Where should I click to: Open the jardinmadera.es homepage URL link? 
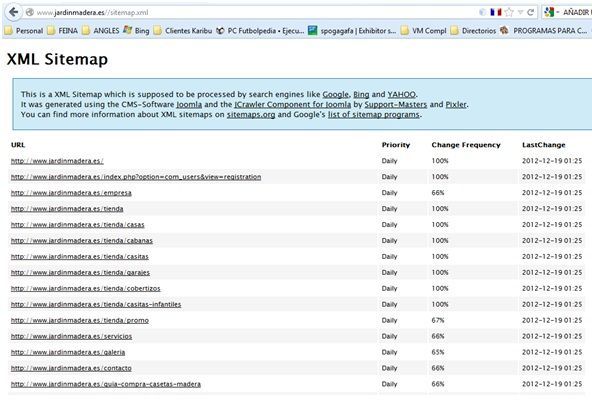57,161
